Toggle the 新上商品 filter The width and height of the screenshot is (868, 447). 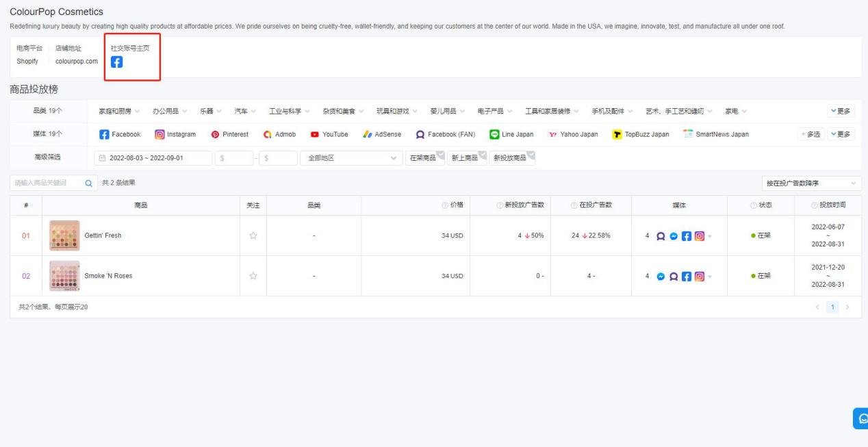click(x=466, y=157)
